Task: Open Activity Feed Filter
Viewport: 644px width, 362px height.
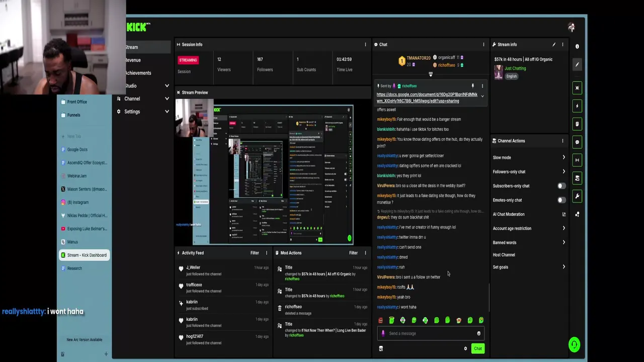Action: click(255, 253)
